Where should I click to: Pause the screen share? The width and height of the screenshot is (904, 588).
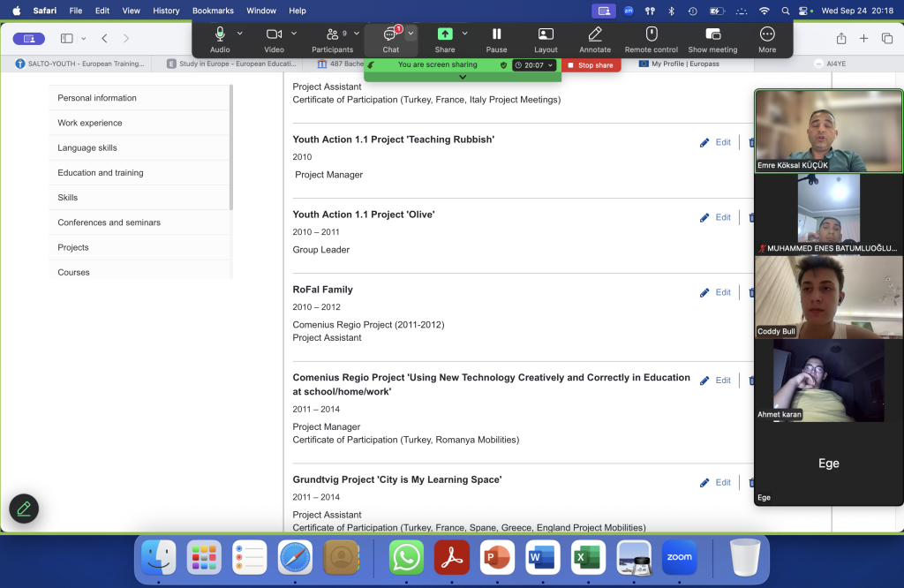pyautogui.click(x=496, y=34)
